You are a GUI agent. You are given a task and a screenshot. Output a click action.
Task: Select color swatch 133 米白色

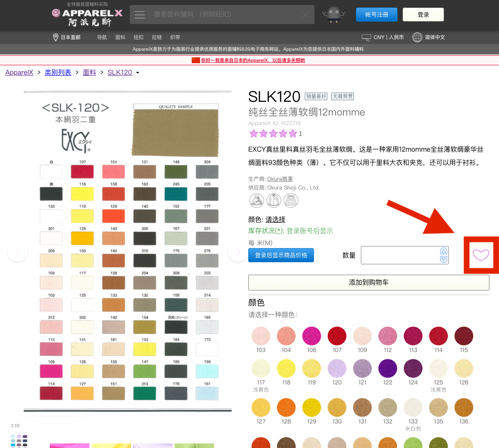point(413,407)
